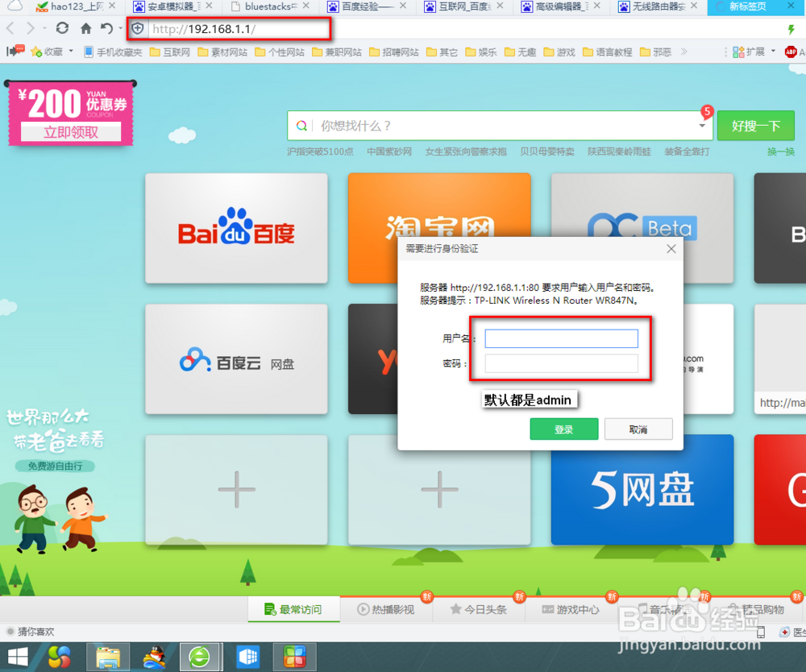Open the search box dropdown arrow
806x672 pixels.
click(702, 126)
